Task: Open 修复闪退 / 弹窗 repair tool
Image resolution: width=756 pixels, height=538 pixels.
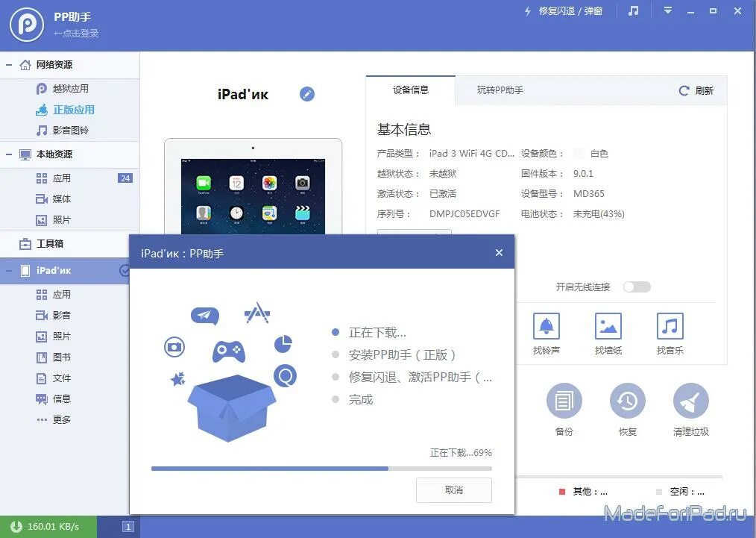Action: click(564, 11)
